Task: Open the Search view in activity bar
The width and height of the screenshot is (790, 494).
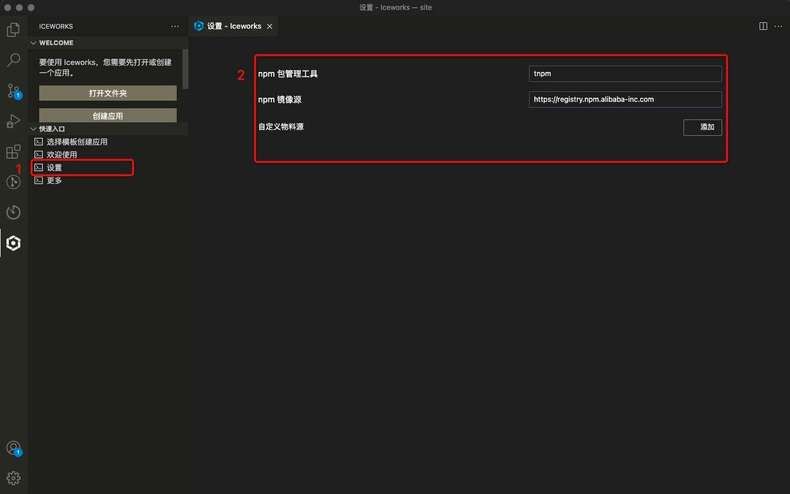Action: coord(14,60)
